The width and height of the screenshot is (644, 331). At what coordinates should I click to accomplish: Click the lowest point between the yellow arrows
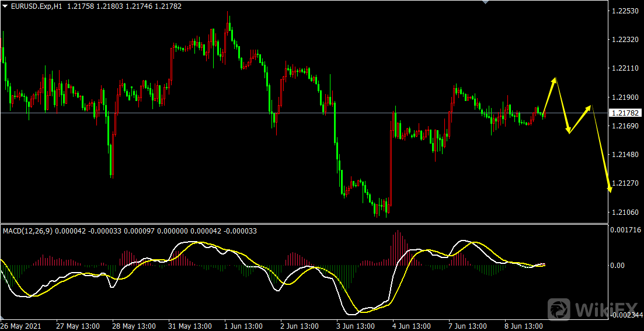(x=569, y=133)
